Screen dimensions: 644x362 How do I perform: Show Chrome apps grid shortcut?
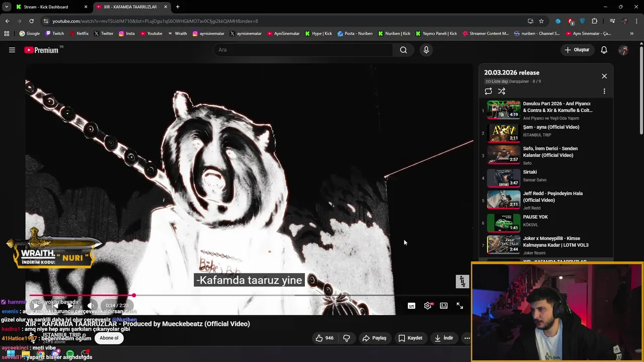(7, 34)
